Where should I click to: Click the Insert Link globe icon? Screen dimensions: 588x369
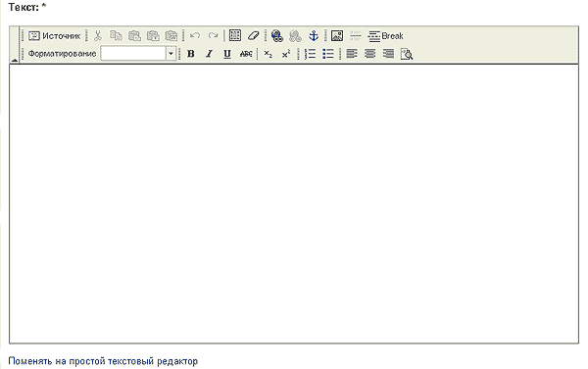click(x=276, y=36)
